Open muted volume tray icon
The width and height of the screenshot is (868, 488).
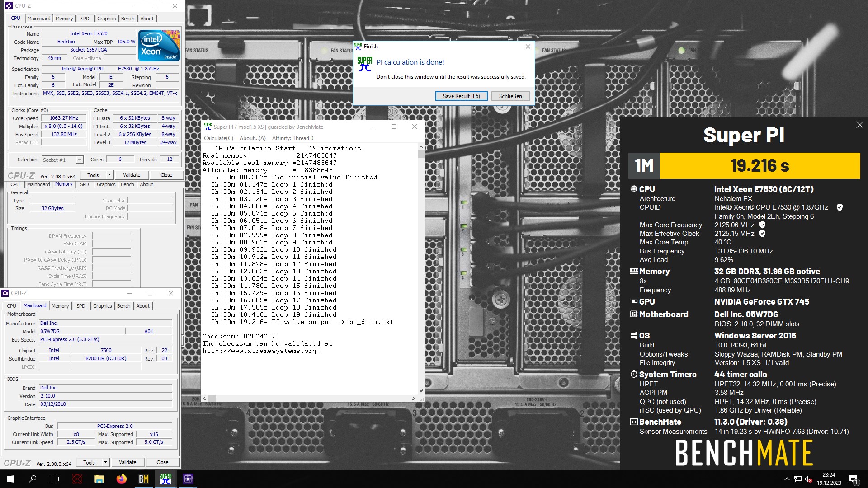[809, 479]
